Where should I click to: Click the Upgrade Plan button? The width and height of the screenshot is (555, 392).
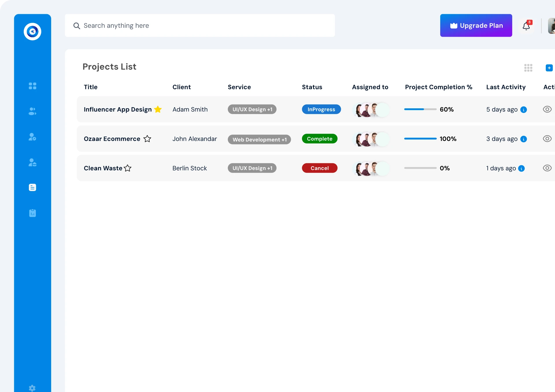(x=476, y=25)
